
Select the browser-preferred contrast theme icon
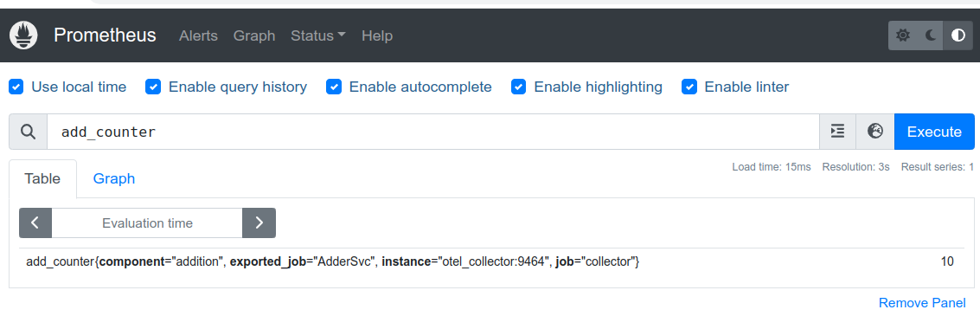(x=958, y=35)
